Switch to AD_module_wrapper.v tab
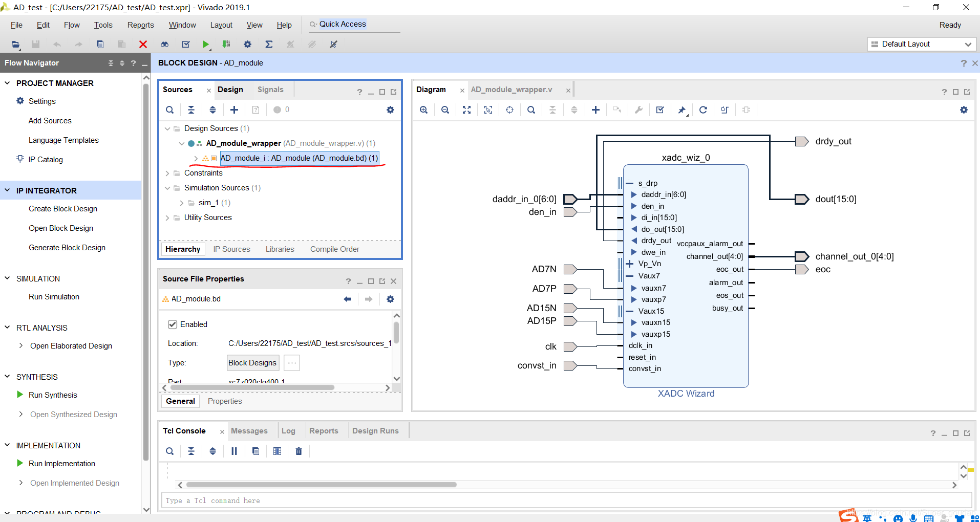 point(511,89)
